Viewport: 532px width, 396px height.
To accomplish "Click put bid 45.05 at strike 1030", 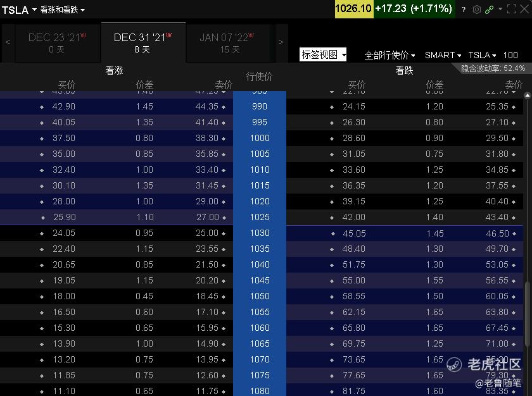I will pyautogui.click(x=355, y=233).
